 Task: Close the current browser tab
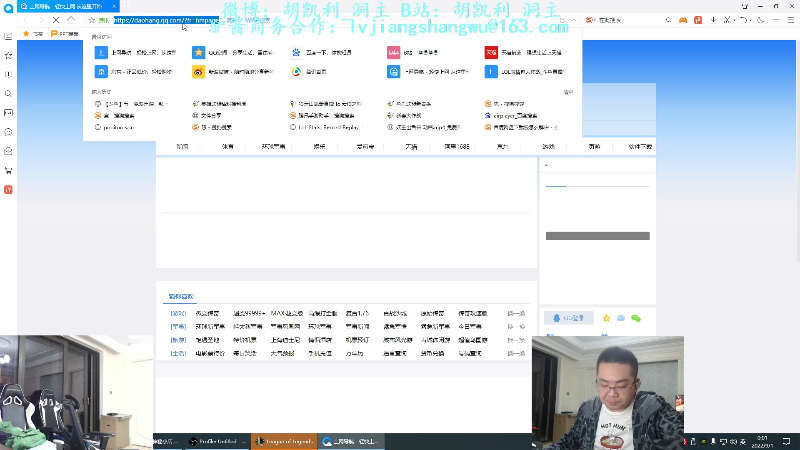pos(114,6)
